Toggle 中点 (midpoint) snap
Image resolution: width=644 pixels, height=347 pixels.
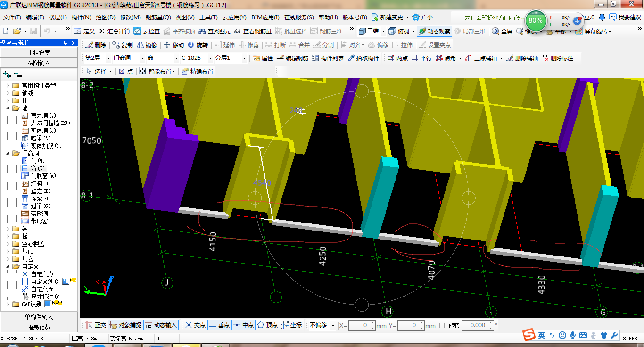pyautogui.click(x=243, y=325)
